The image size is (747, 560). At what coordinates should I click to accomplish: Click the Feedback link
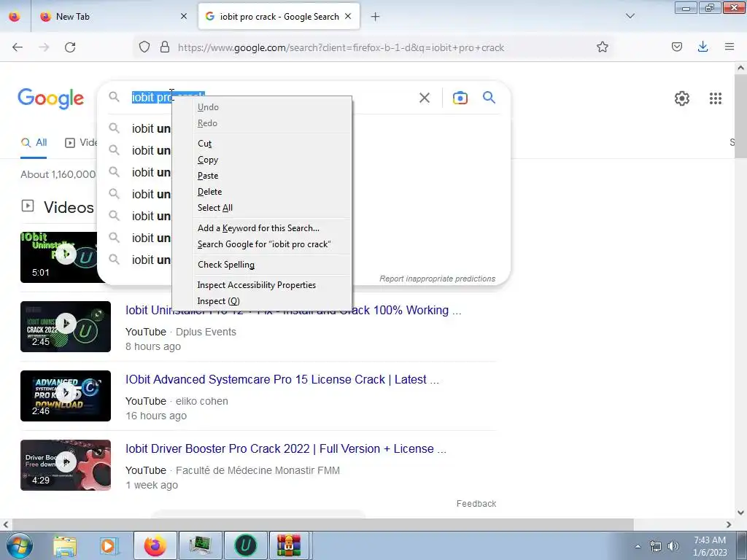476,504
